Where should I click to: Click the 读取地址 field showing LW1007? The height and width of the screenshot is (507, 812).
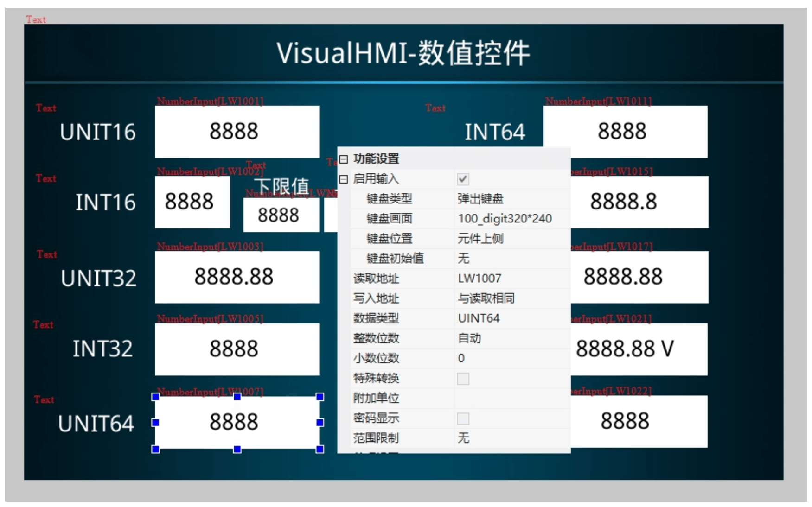coord(510,279)
